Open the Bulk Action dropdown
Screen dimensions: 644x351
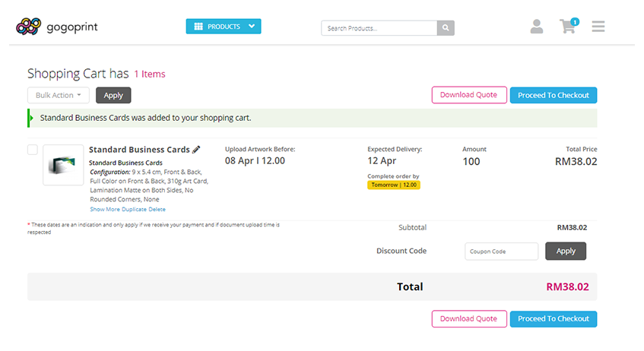pos(59,95)
